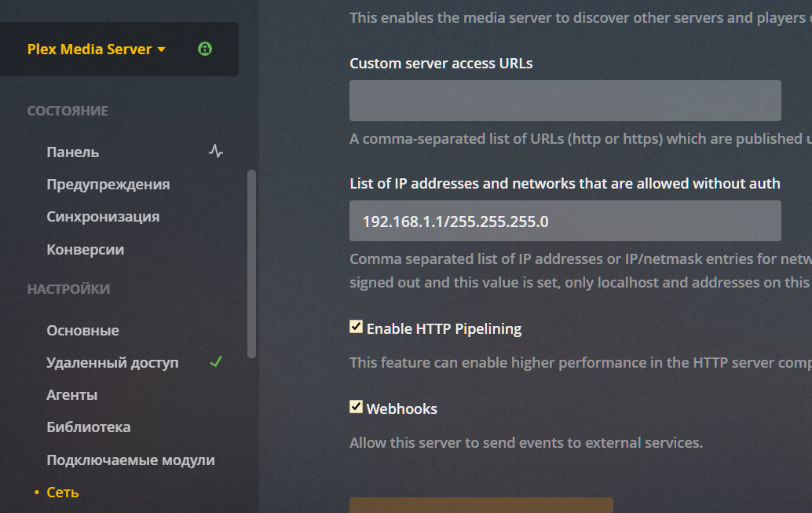Select Агенты settings item
812x513 pixels.
[72, 395]
